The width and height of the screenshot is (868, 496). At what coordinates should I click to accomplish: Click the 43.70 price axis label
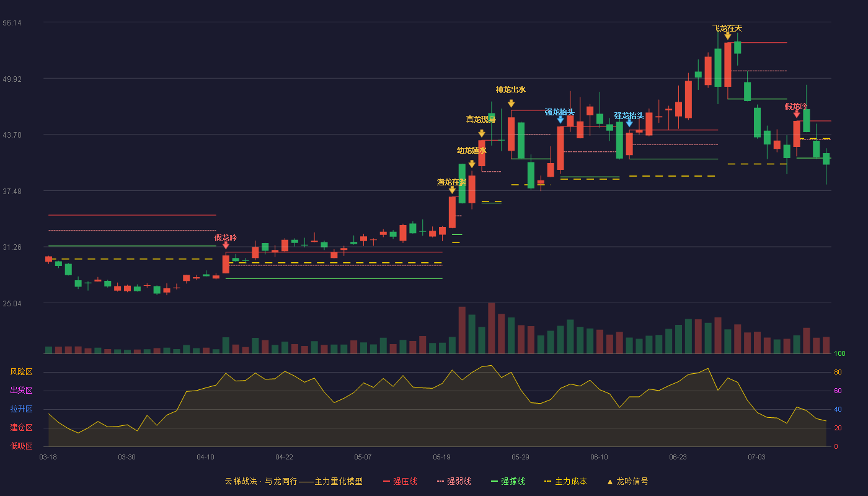click(12, 135)
